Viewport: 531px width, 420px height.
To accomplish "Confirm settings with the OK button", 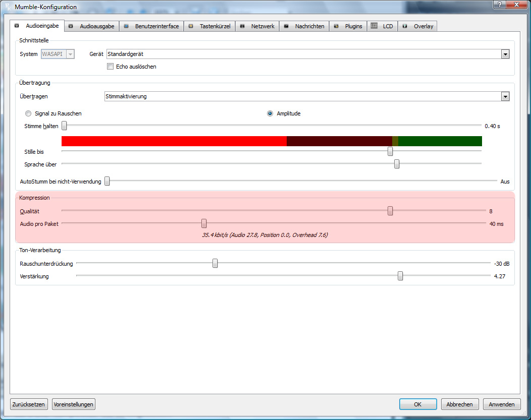I will coord(418,404).
